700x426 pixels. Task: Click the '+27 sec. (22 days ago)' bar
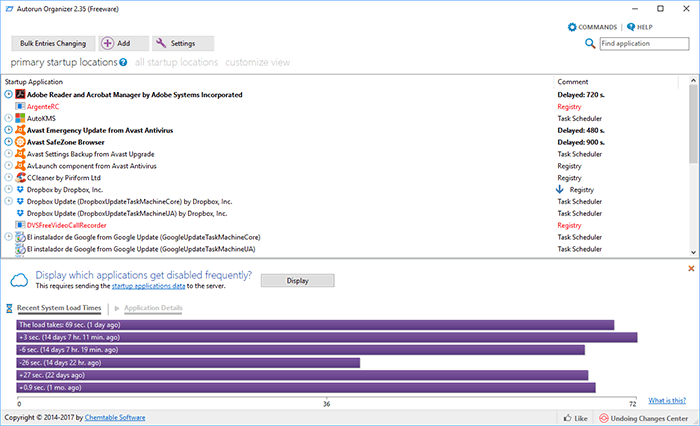(x=302, y=375)
